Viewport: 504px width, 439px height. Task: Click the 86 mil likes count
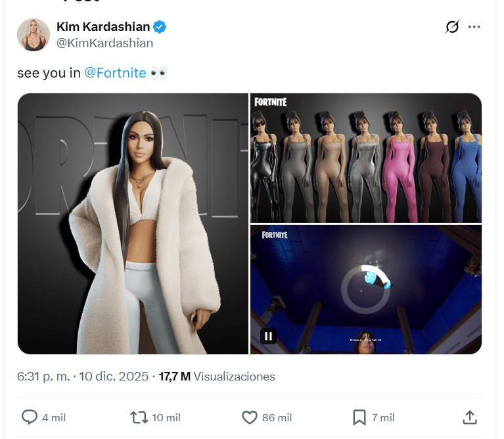tap(276, 417)
